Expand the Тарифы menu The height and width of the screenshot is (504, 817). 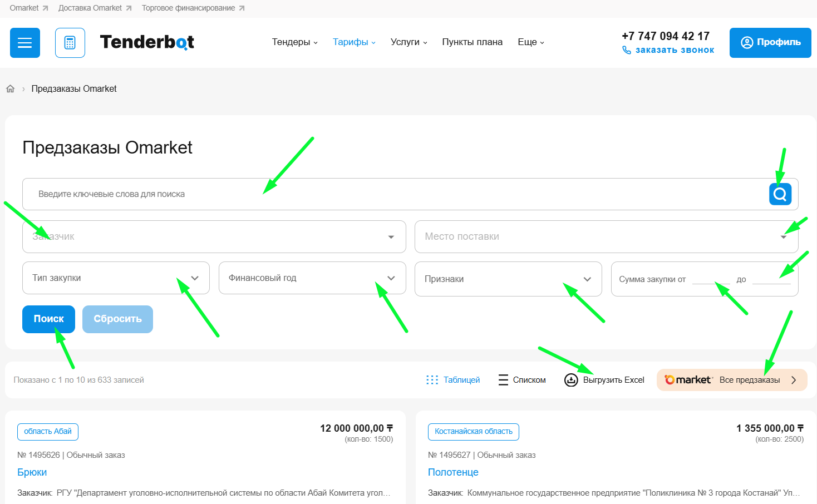(354, 42)
